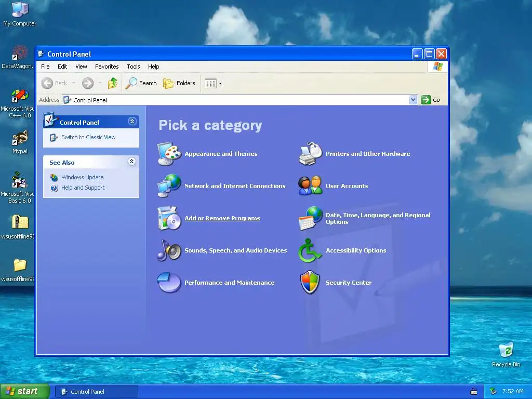Open Printers and Other Hardware icon

coord(310,154)
